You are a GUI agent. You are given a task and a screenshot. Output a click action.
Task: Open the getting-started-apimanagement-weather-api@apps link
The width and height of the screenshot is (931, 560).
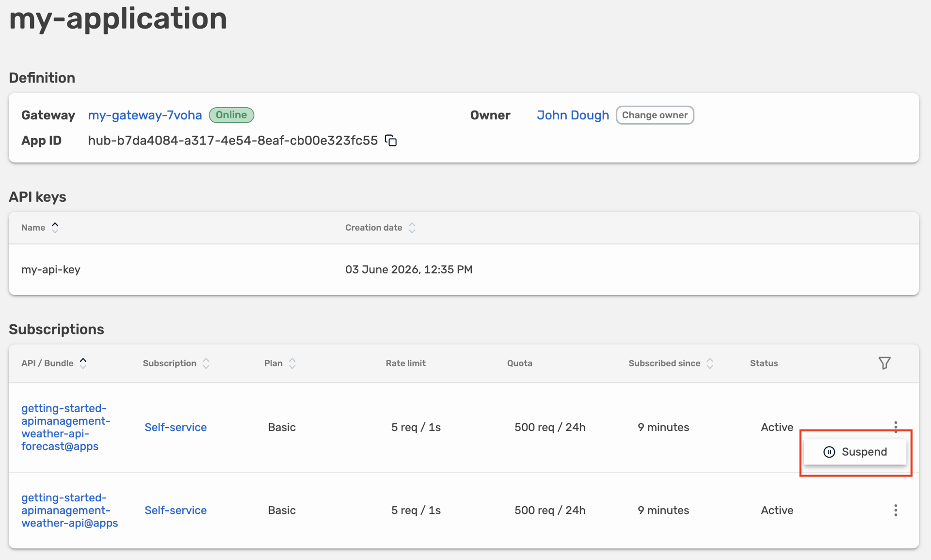(70, 510)
